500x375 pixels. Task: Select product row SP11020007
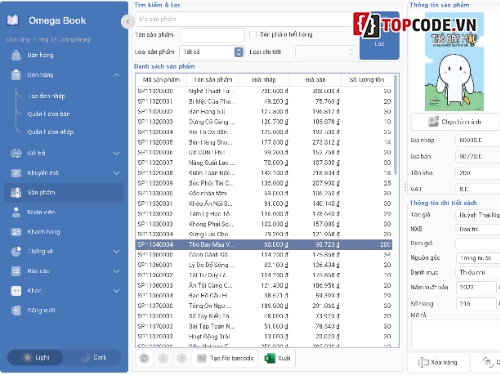(264, 163)
